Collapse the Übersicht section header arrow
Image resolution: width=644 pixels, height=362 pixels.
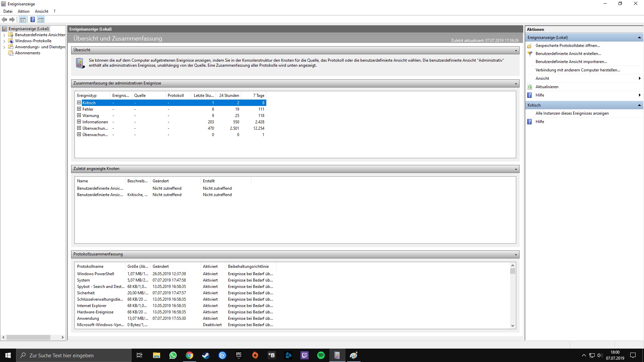(516, 50)
